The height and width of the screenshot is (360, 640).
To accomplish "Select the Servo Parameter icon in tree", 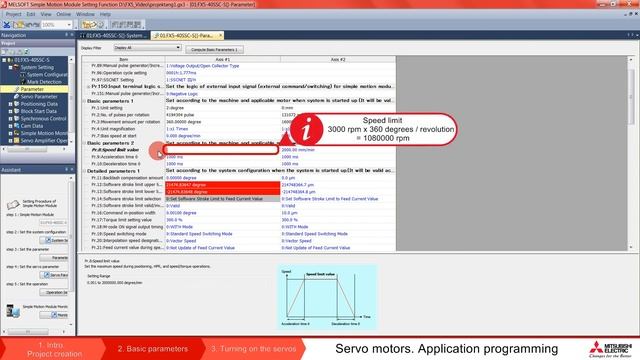I will (16, 97).
